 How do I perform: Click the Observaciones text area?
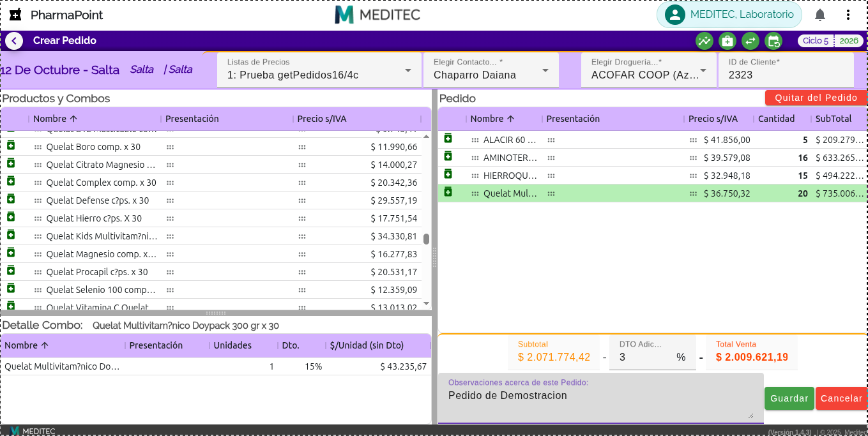coord(600,398)
